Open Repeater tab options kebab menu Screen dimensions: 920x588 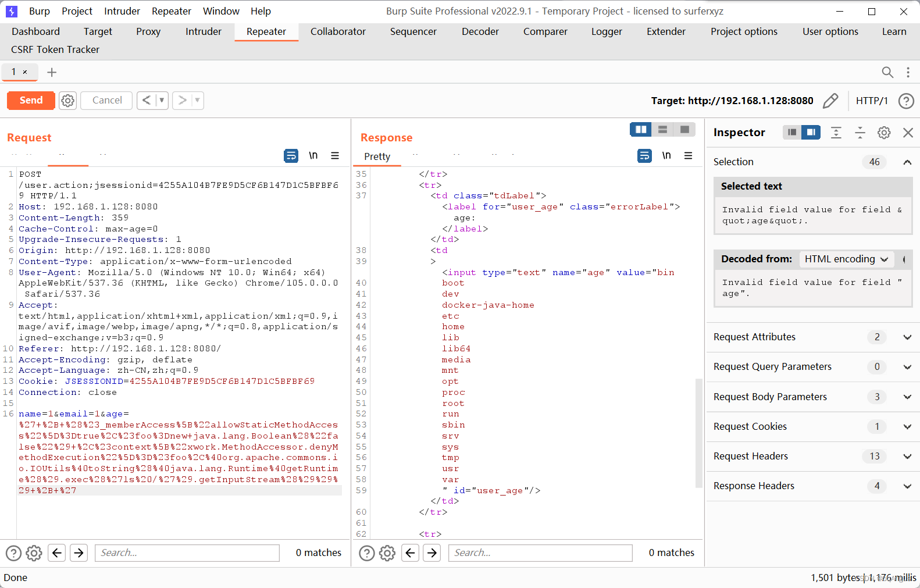908,72
